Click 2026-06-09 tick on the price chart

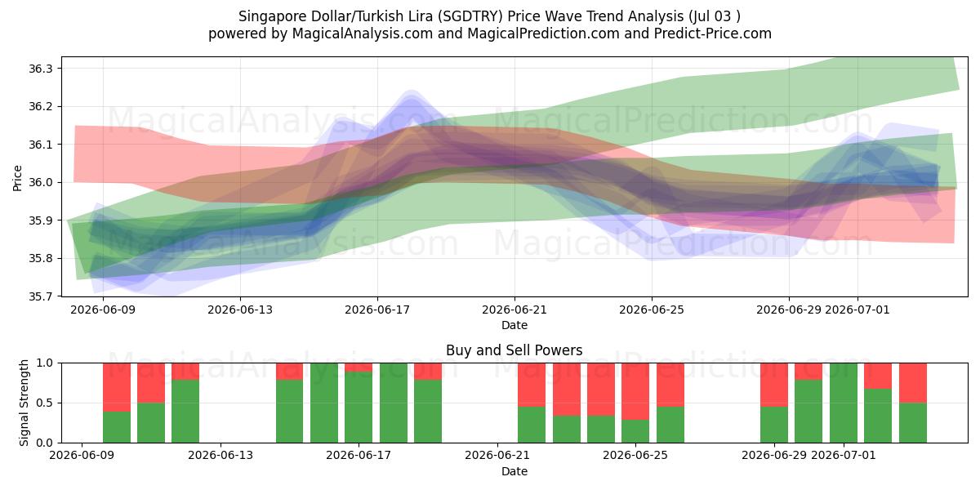(103, 310)
